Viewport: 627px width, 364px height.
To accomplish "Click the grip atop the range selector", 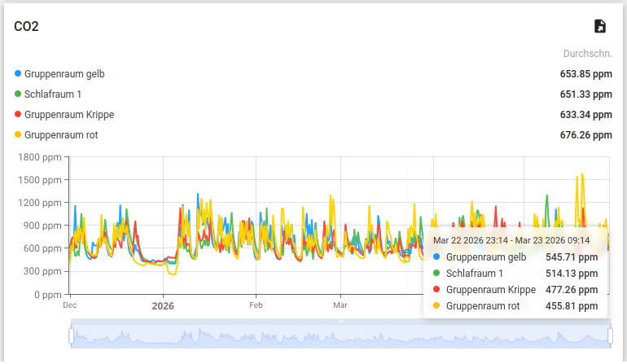I will click(340, 321).
